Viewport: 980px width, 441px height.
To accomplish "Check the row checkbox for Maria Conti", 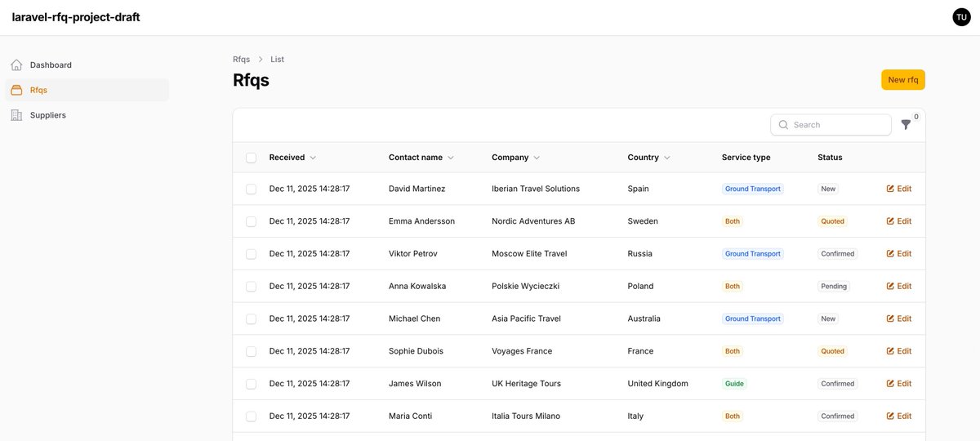I will 252,416.
